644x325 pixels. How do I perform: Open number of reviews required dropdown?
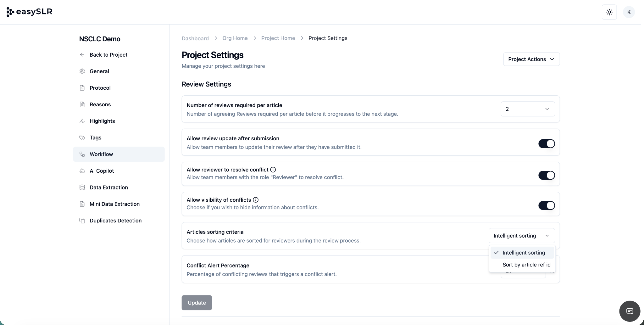[x=527, y=109]
